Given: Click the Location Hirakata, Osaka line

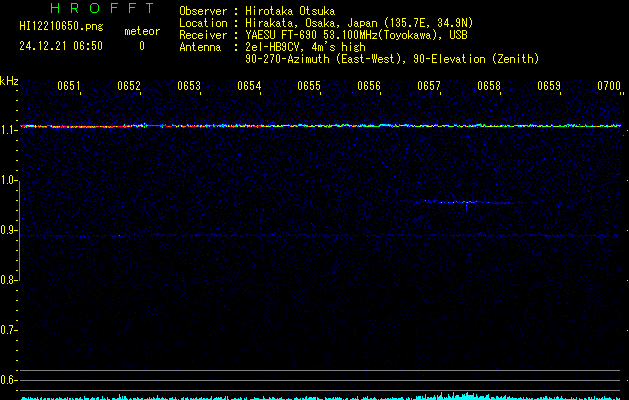Looking at the screenshot, I should coord(326,23).
